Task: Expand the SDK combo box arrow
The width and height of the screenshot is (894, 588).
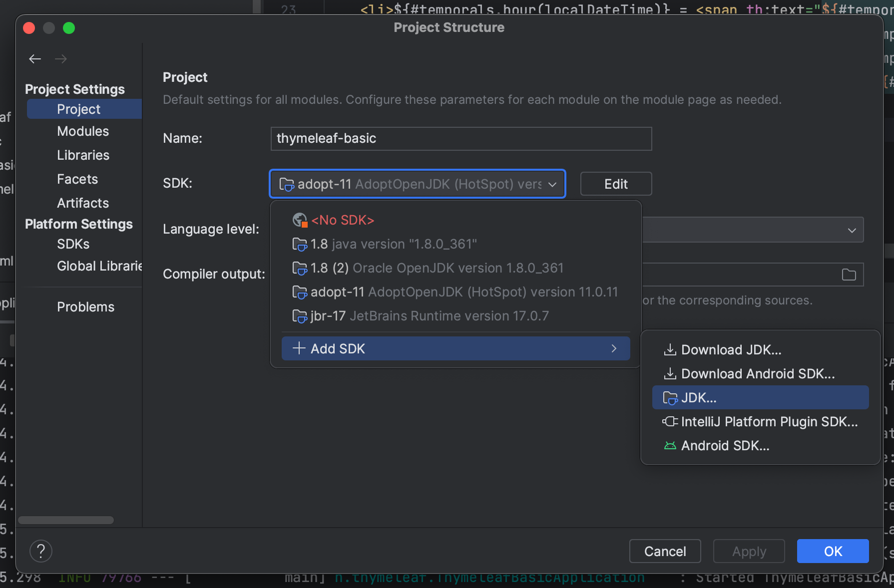Action: click(552, 184)
